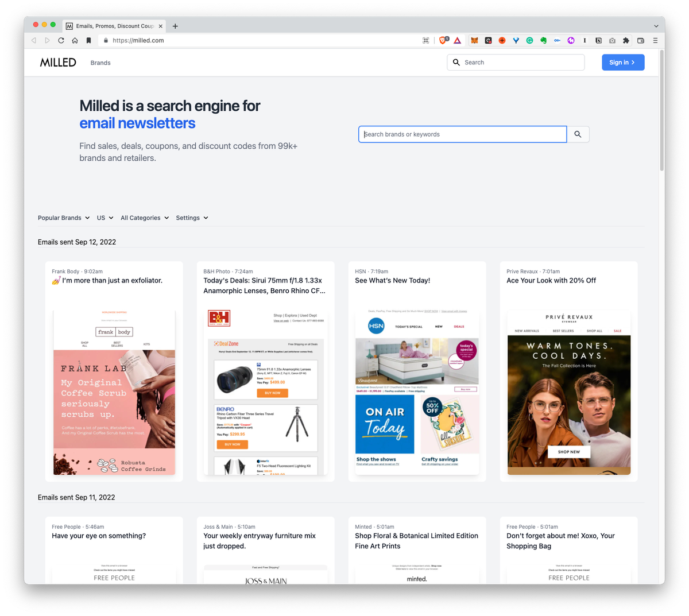Image resolution: width=689 pixels, height=616 pixels.
Task: Open Minted Floral & Botanical email
Action: (416, 541)
